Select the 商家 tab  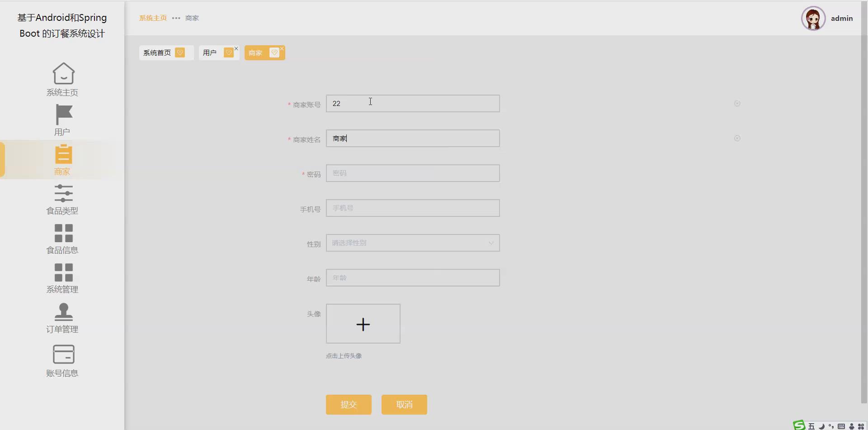pos(264,53)
